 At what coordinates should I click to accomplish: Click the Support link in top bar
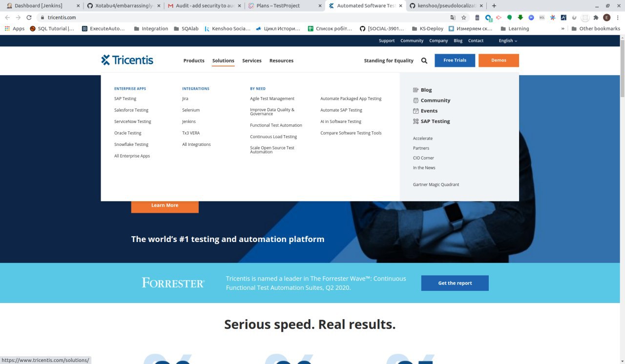pos(387,40)
